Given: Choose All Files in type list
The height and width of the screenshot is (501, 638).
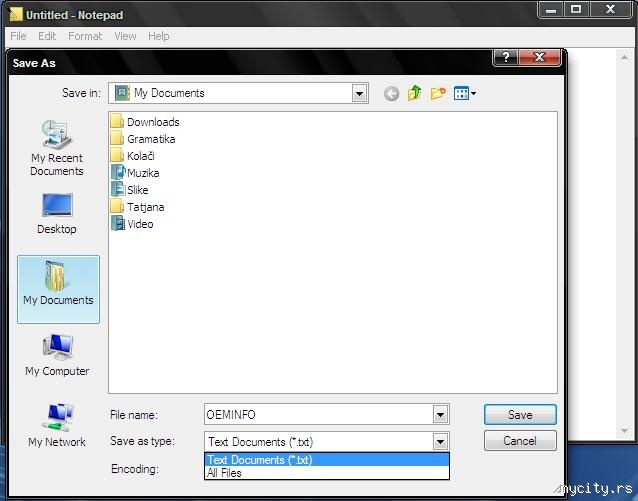Looking at the screenshot, I should click(x=327, y=473).
